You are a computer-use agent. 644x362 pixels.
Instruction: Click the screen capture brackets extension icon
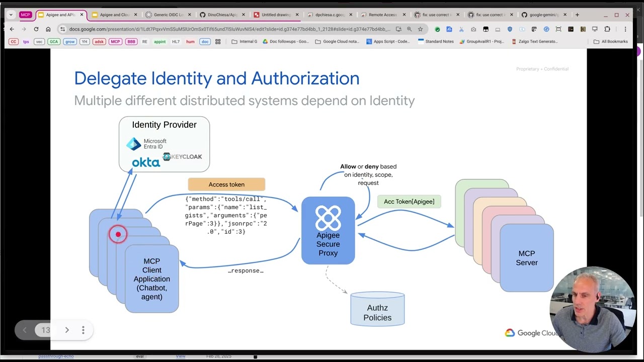[x=558, y=29]
